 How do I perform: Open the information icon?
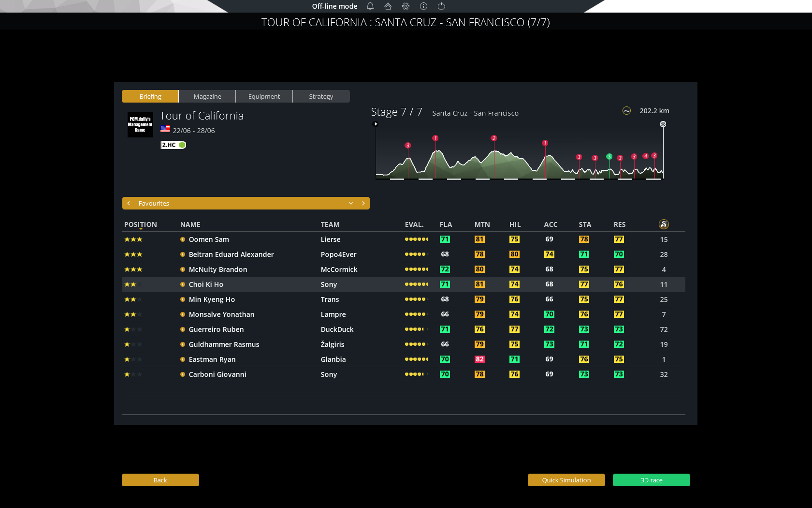tap(423, 6)
